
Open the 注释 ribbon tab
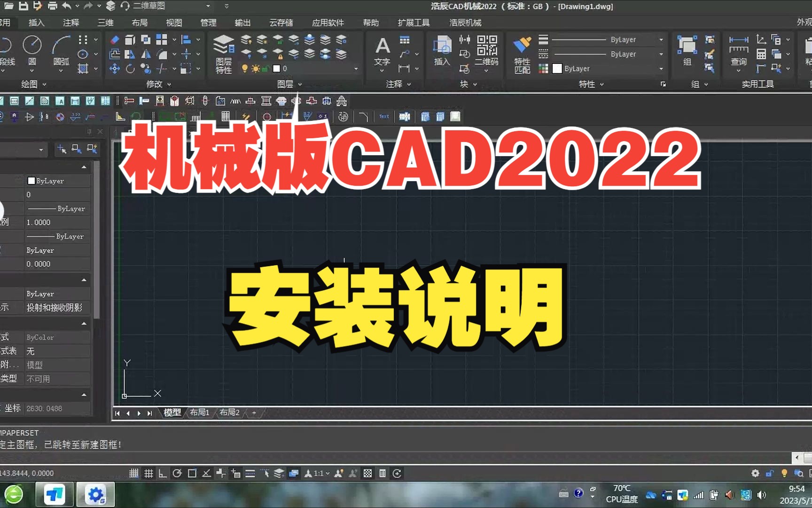pyautogui.click(x=71, y=23)
